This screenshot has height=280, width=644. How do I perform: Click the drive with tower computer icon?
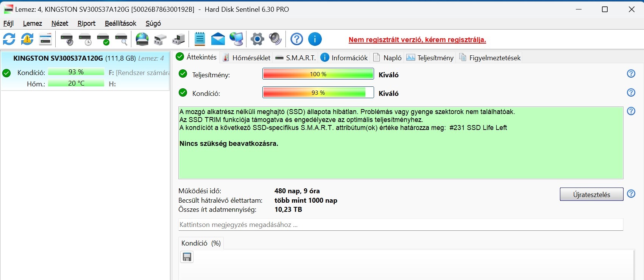(x=179, y=39)
